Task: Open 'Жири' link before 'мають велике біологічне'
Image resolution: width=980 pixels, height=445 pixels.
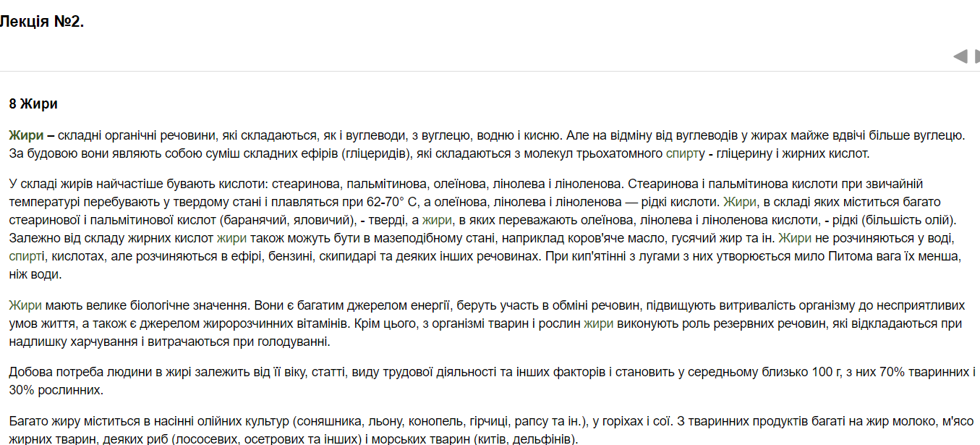Action: pos(25,305)
